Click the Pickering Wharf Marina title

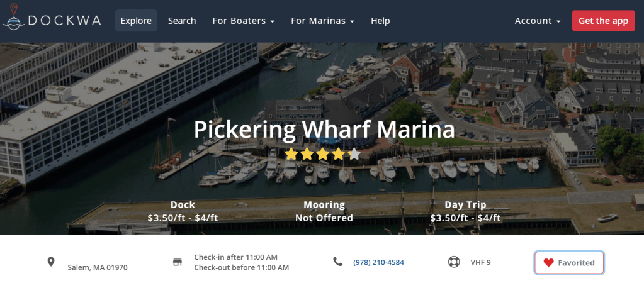pos(324,130)
